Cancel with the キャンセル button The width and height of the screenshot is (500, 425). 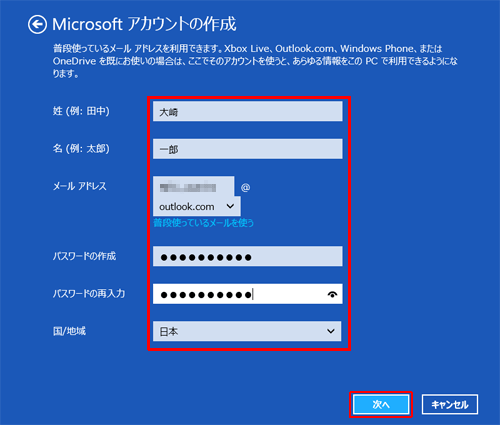coord(450,404)
